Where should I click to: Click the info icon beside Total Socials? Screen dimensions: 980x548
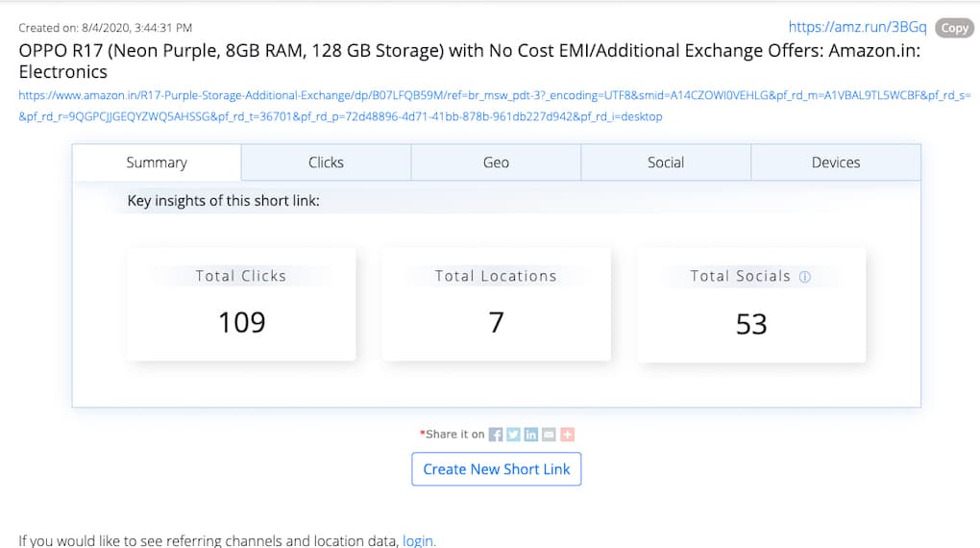pyautogui.click(x=805, y=277)
